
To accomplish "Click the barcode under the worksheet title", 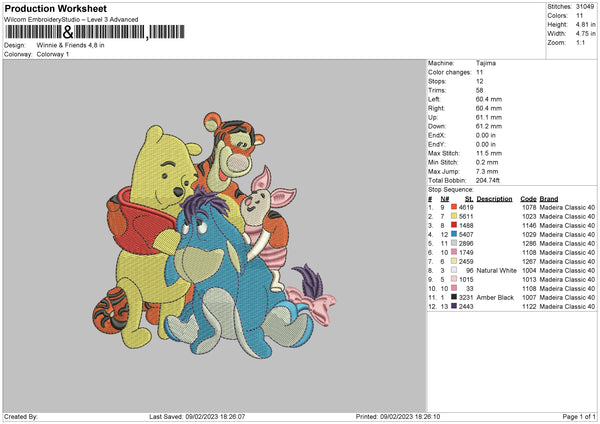I will pos(90,34).
